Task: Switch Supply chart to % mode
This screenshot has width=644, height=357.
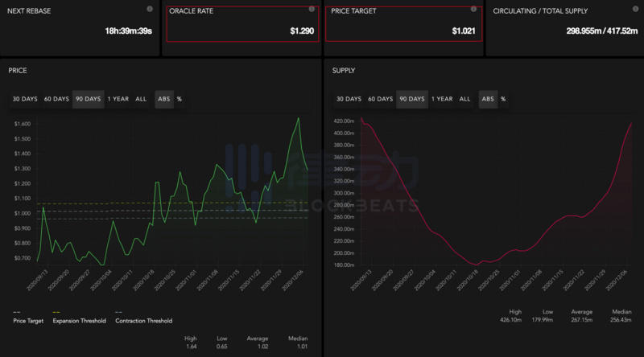Action: [x=502, y=99]
